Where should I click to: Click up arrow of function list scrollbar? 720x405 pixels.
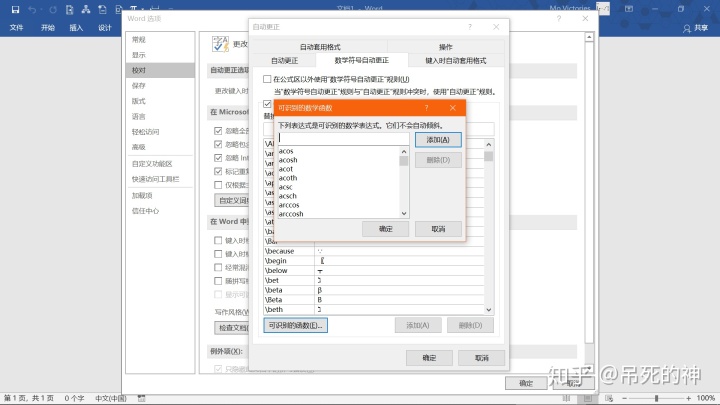point(404,152)
